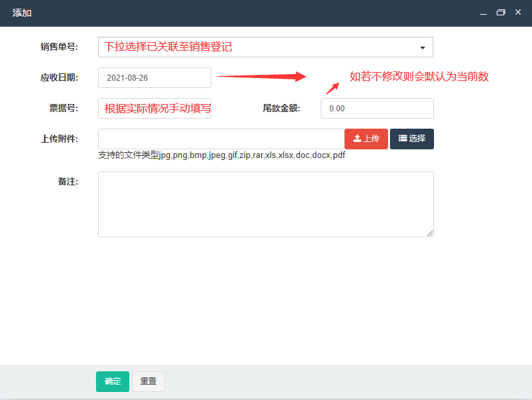Click the dark 选择 select button
This screenshot has width=532, height=400.
click(x=412, y=139)
